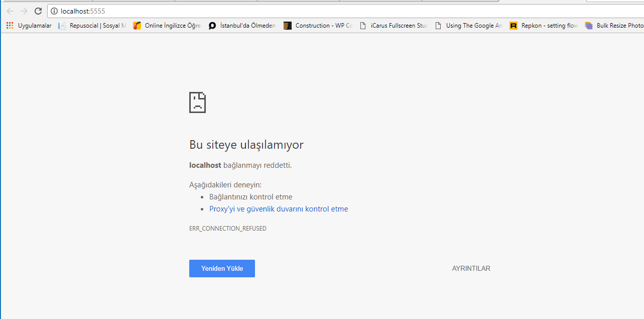Click the browser forward arrow
Screen dimensions: 644x319
tap(24, 11)
